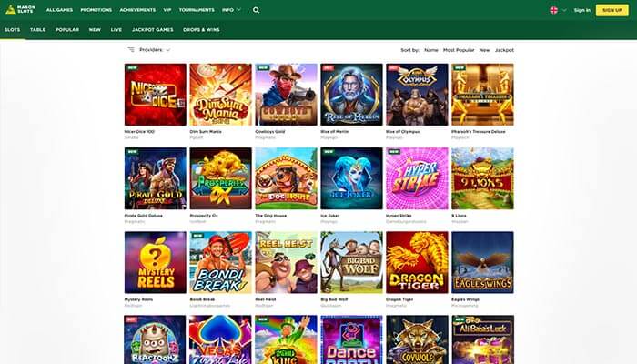The image size is (637, 364).
Task: Open the Providers filter dropdown
Action: (155, 49)
